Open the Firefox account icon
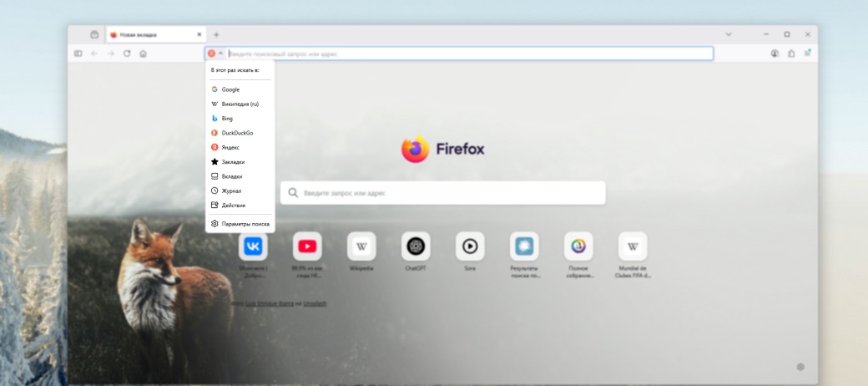The width and height of the screenshot is (868, 386). point(775,53)
